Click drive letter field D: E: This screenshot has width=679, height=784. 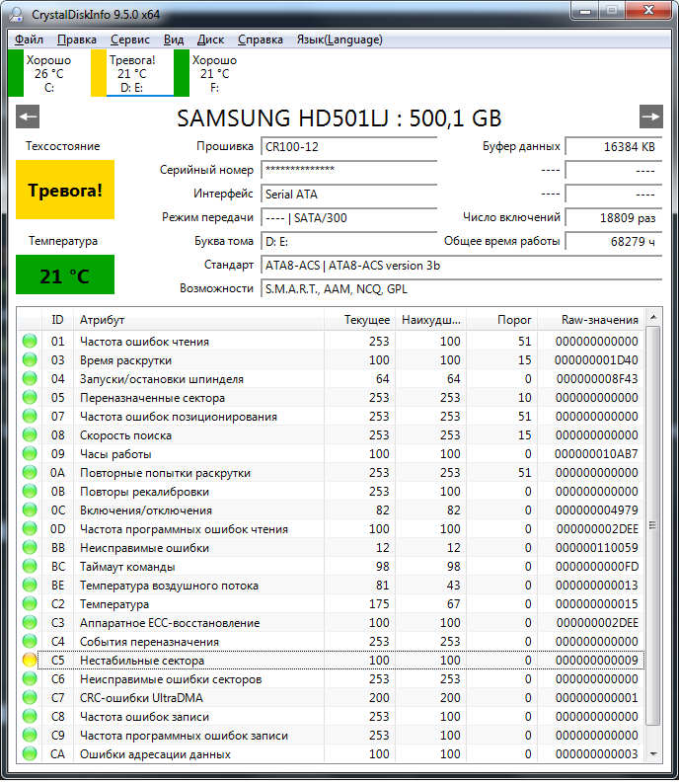[x=348, y=242]
